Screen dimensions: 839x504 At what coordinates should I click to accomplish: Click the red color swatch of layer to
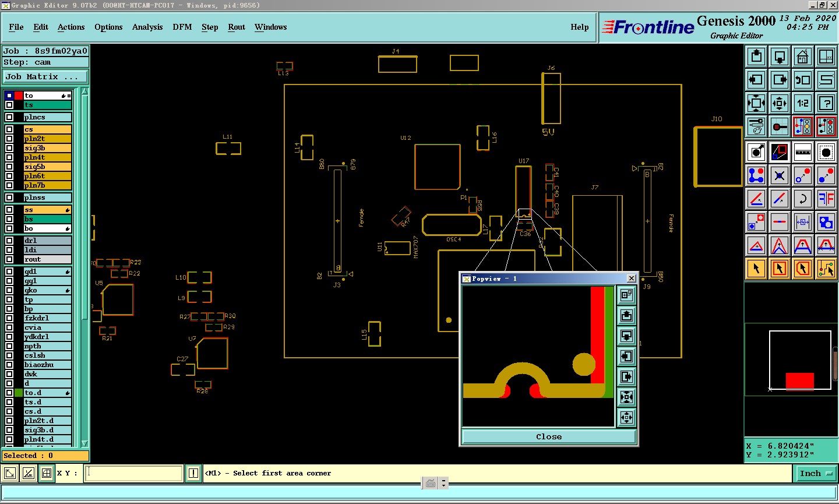(19, 96)
